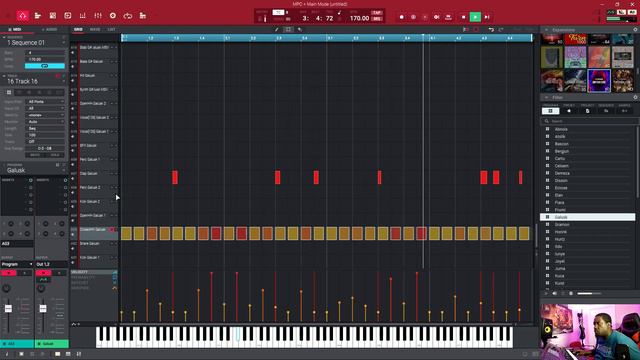Open the MIDI input port dropdown
Image resolution: width=640 pixels, height=360 pixels.
point(46,102)
